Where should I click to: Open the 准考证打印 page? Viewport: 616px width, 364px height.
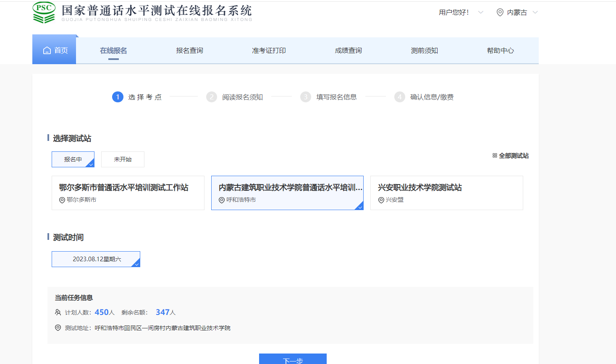(x=269, y=51)
